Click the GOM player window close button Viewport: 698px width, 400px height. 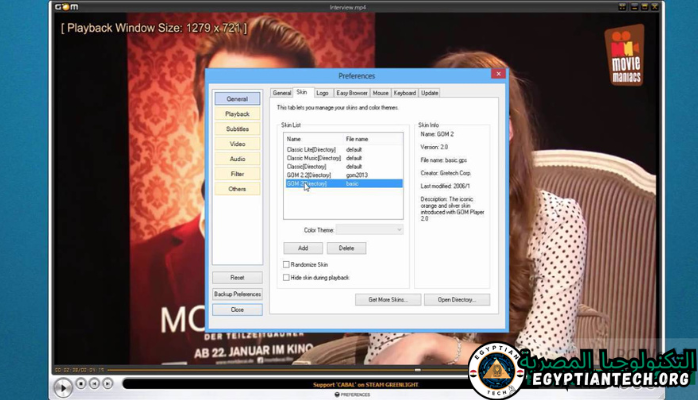[x=655, y=7]
